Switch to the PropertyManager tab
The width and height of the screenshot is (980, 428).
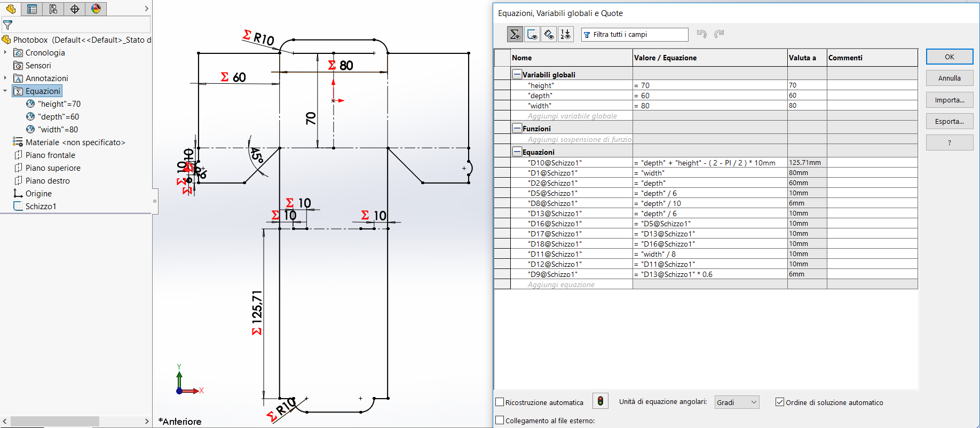[x=32, y=9]
